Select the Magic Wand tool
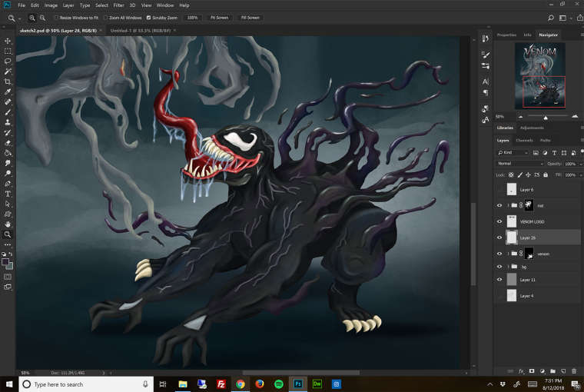 click(8, 71)
